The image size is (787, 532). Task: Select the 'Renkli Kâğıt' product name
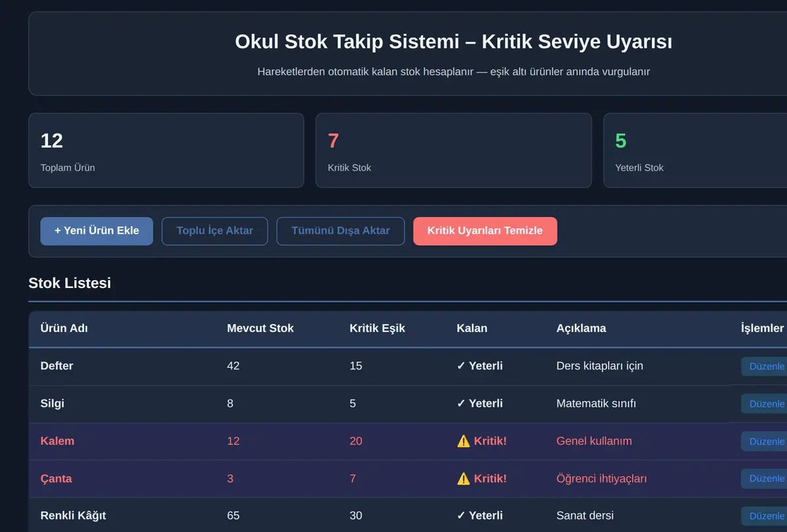[73, 516]
